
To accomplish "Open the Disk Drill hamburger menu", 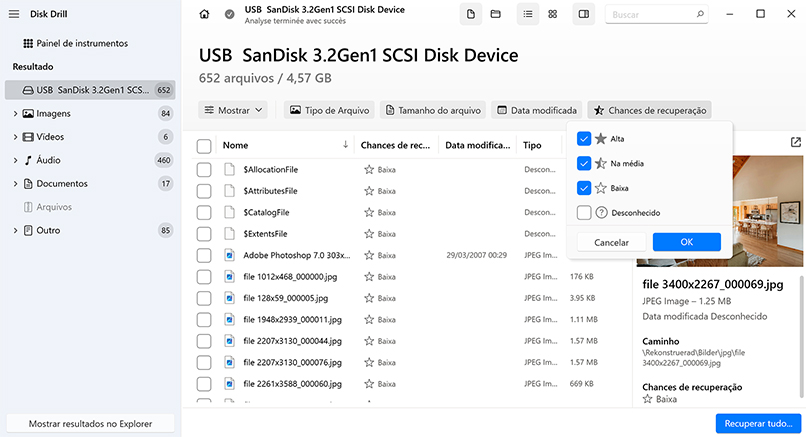I will (14, 14).
